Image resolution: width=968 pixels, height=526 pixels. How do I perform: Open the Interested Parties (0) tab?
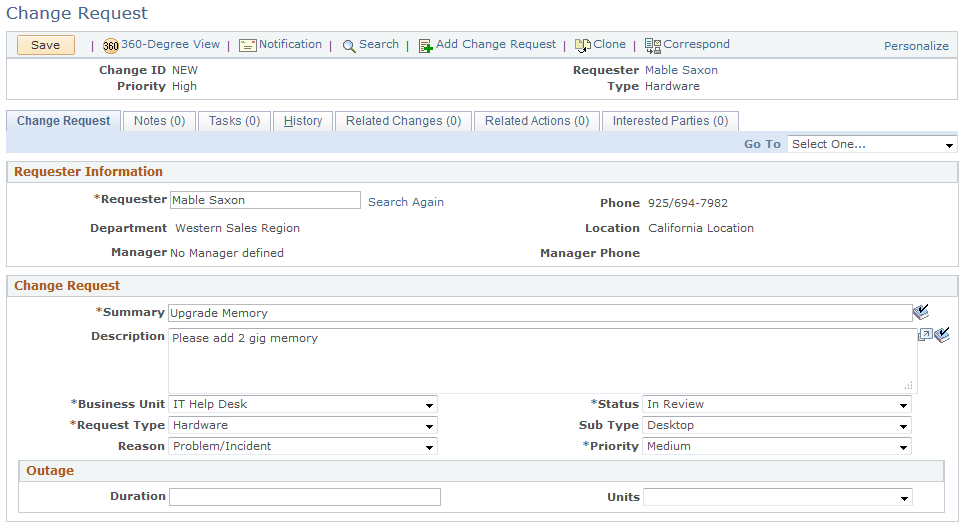pyautogui.click(x=670, y=121)
